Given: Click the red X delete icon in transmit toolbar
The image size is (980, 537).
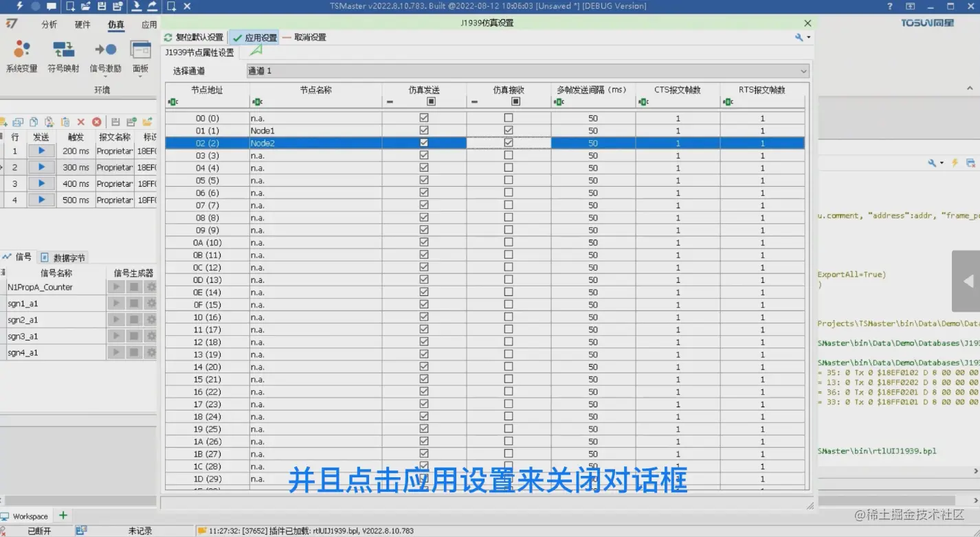Looking at the screenshot, I should pyautogui.click(x=81, y=122).
